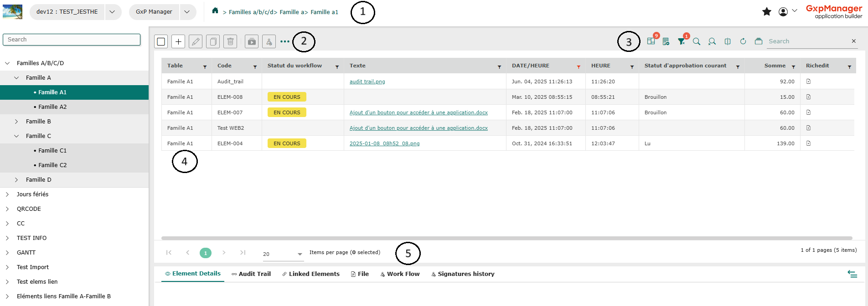Open the audit trail.png link
Viewport: 868px width, 306px height.
(x=367, y=82)
